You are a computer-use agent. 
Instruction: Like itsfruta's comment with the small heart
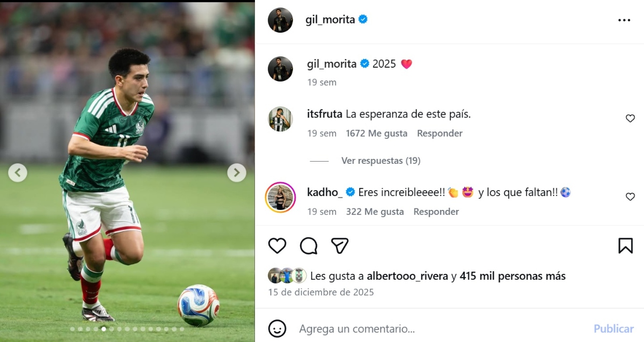[x=630, y=118]
